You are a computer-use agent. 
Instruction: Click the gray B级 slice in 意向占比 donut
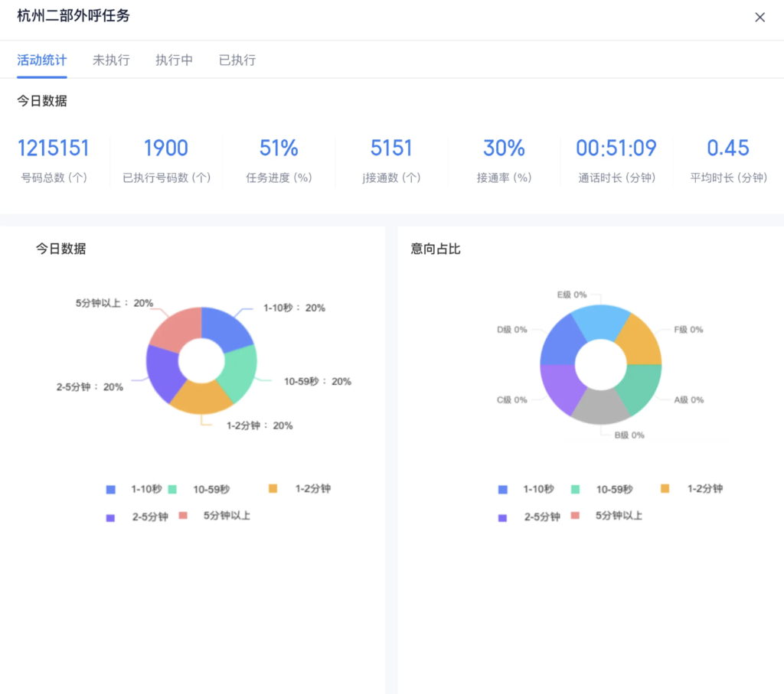[x=601, y=406]
